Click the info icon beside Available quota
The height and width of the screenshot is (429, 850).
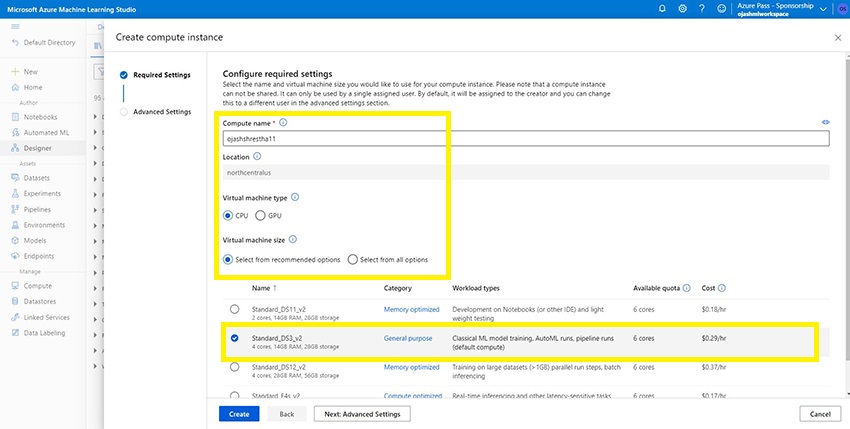[687, 288]
